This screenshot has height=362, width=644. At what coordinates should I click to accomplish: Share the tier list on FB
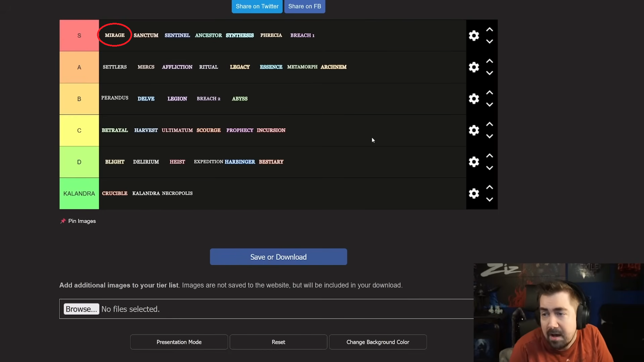305,6
